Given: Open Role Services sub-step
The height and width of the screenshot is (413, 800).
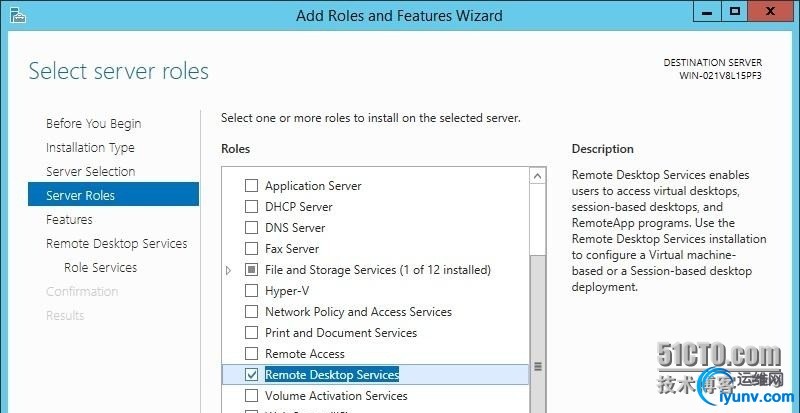Looking at the screenshot, I should tap(100, 268).
